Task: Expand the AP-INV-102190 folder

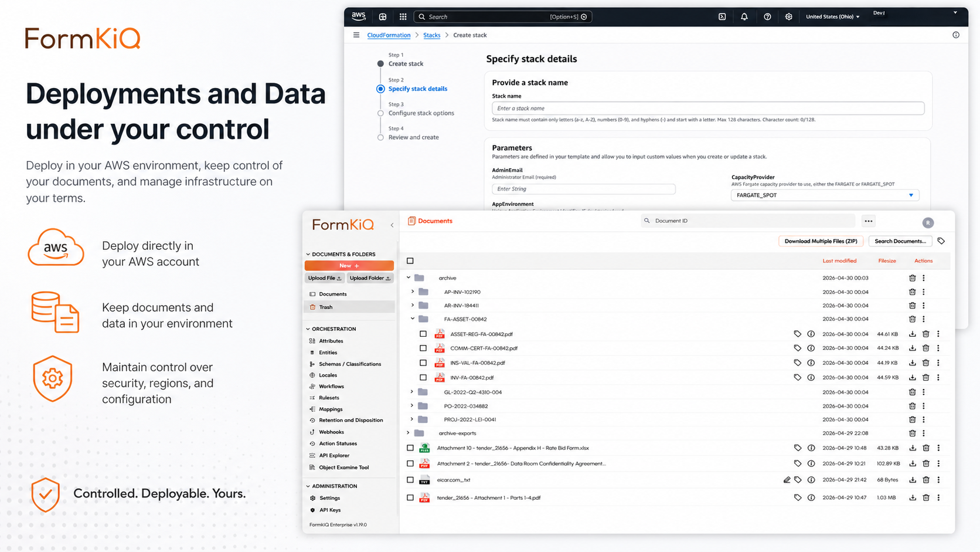Action: coord(413,292)
